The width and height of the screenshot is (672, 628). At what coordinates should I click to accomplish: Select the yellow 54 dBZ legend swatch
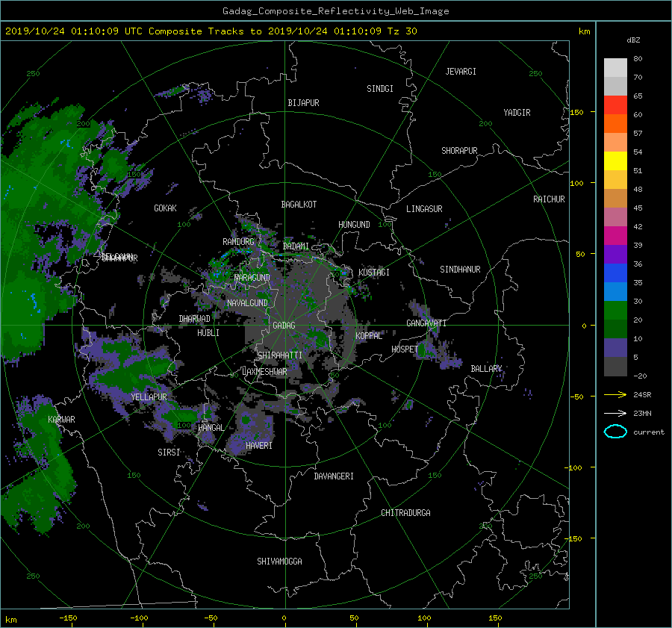(615, 161)
